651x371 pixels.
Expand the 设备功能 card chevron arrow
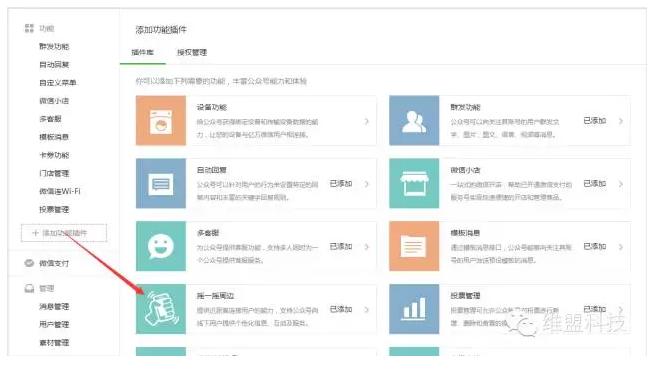367,121
